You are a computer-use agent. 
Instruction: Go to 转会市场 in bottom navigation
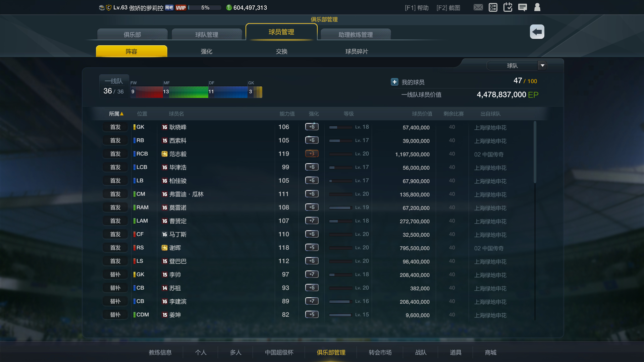380,352
